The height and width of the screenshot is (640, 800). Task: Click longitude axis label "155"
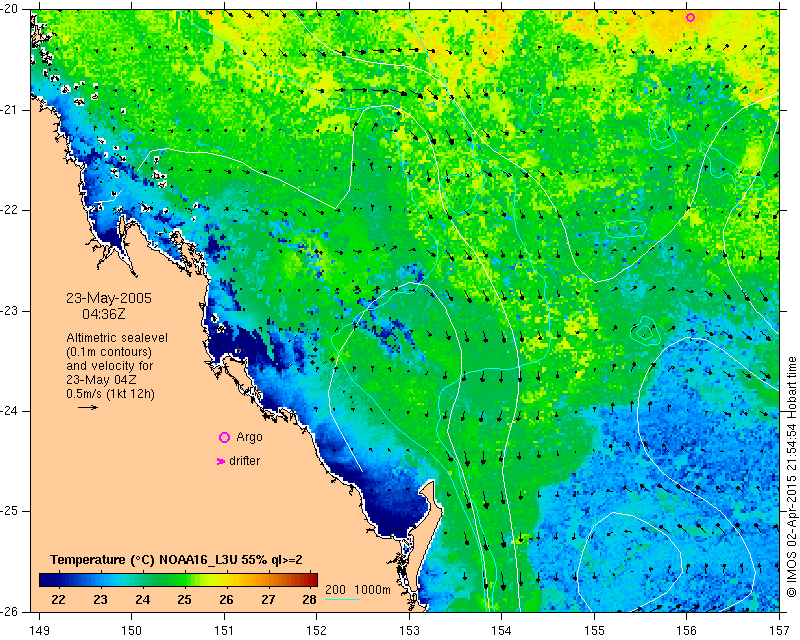[x=594, y=631]
